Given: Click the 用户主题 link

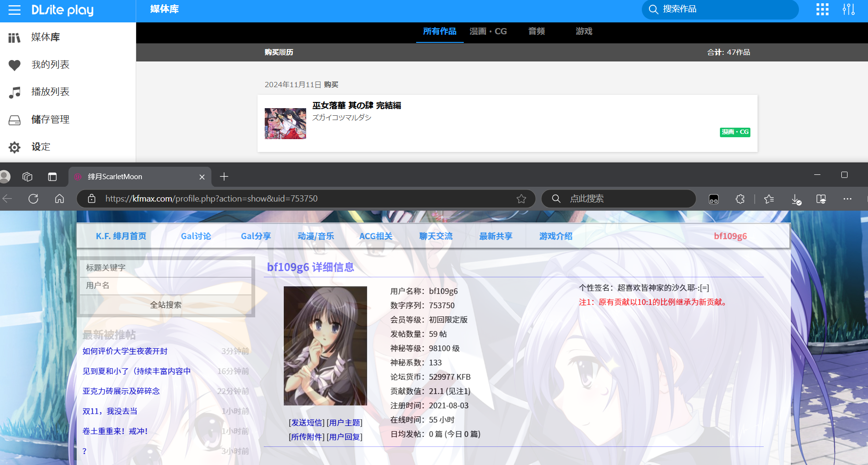Looking at the screenshot, I should coord(345,423).
